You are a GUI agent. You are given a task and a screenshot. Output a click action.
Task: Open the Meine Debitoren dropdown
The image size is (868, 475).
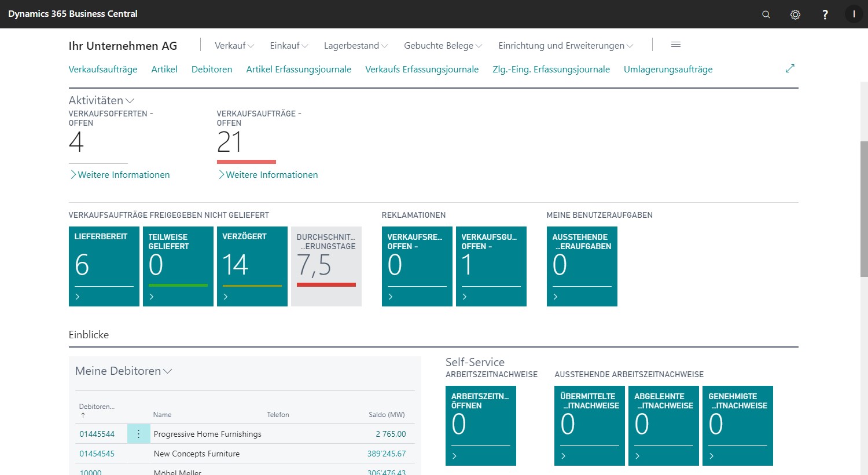point(123,371)
